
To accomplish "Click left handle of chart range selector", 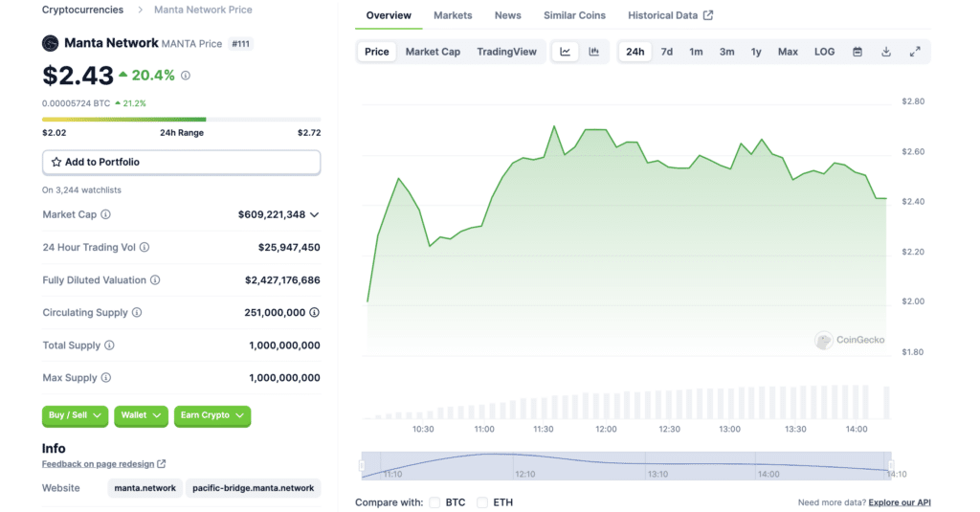I will 362,466.
